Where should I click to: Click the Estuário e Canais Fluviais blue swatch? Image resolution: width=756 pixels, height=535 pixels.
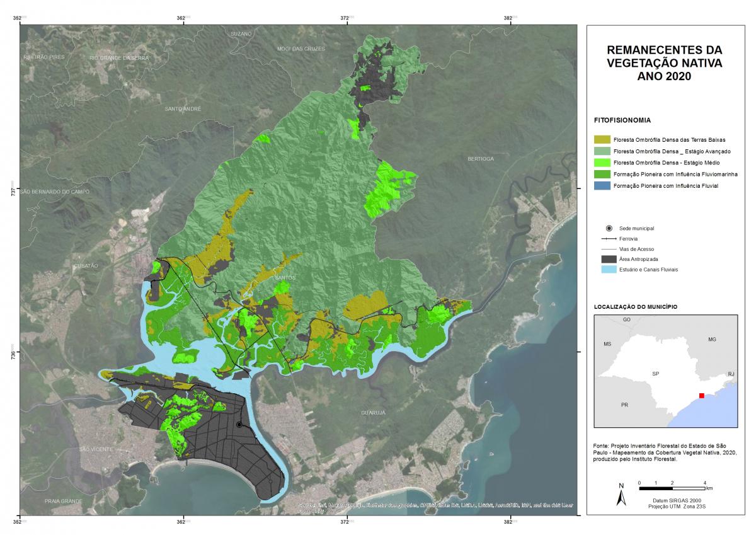(x=610, y=269)
